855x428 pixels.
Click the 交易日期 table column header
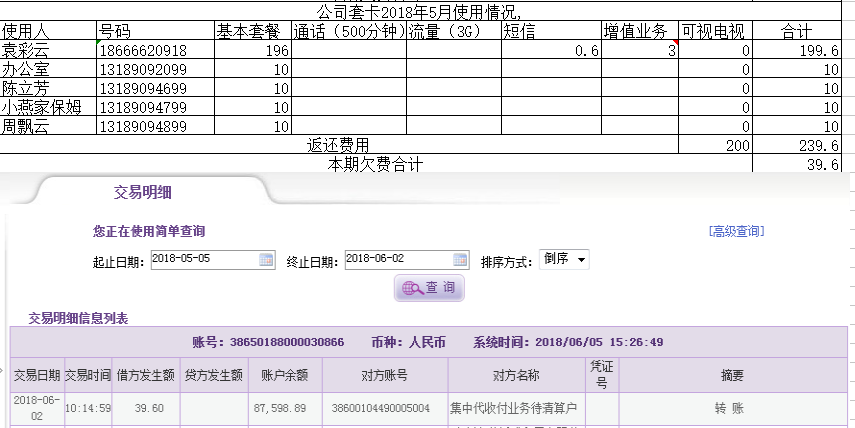37,376
